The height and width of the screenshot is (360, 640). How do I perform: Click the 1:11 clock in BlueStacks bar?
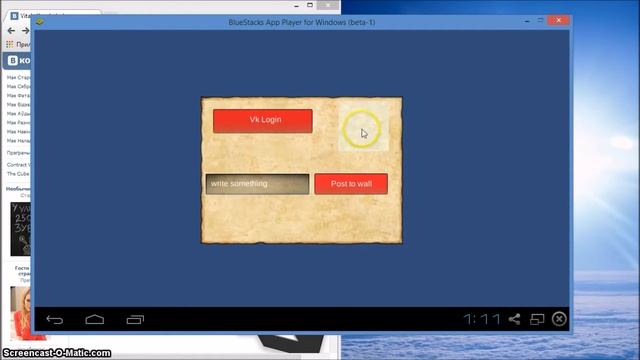click(482, 319)
